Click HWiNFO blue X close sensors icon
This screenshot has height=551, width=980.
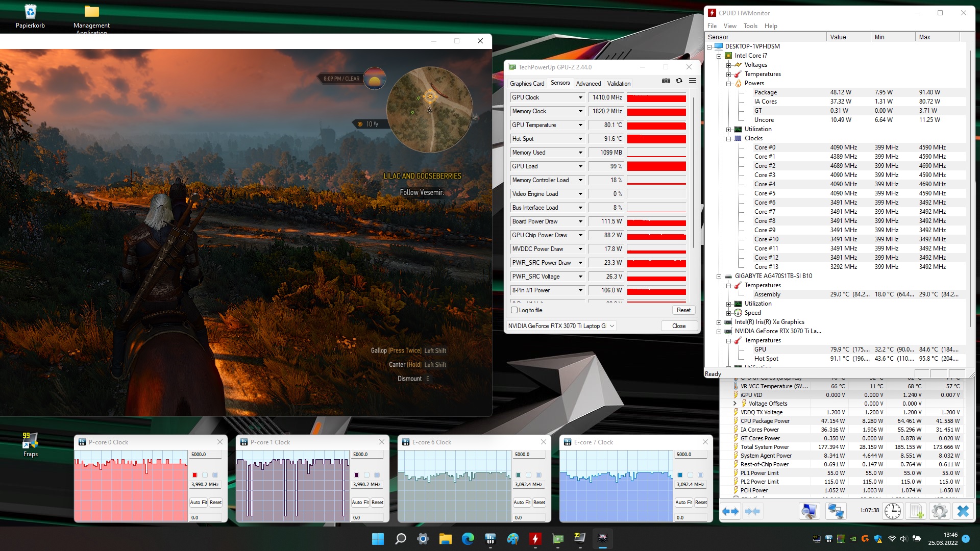coord(963,511)
